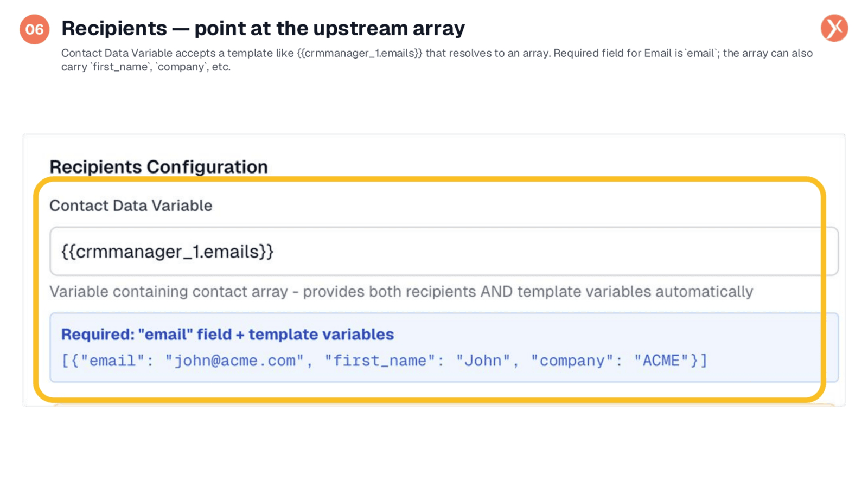
Task: Click the JSON example code line
Action: tap(384, 361)
